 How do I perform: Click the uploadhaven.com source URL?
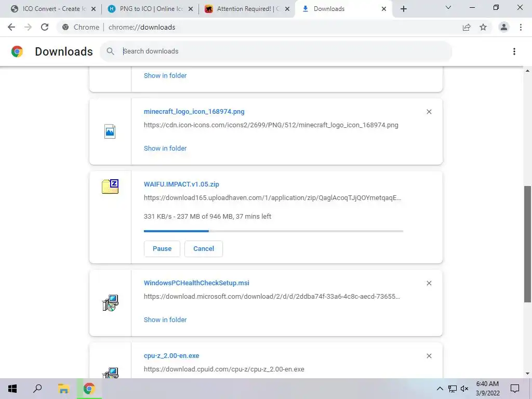pyautogui.click(x=272, y=197)
